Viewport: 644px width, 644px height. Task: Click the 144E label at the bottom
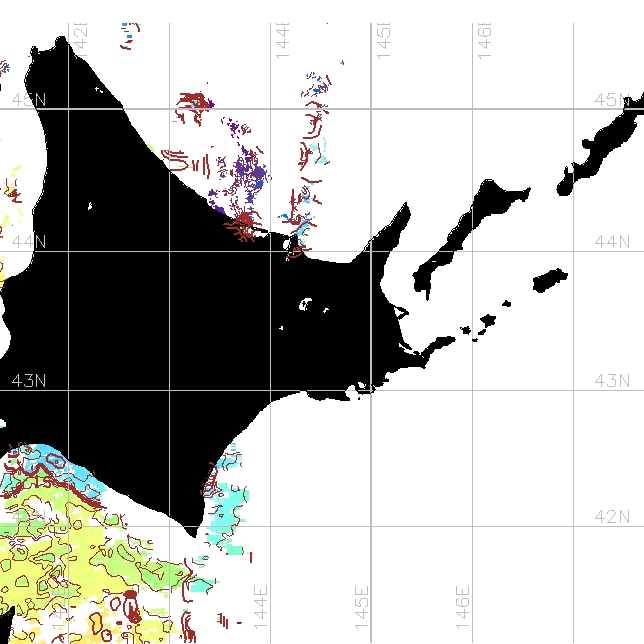point(260,607)
